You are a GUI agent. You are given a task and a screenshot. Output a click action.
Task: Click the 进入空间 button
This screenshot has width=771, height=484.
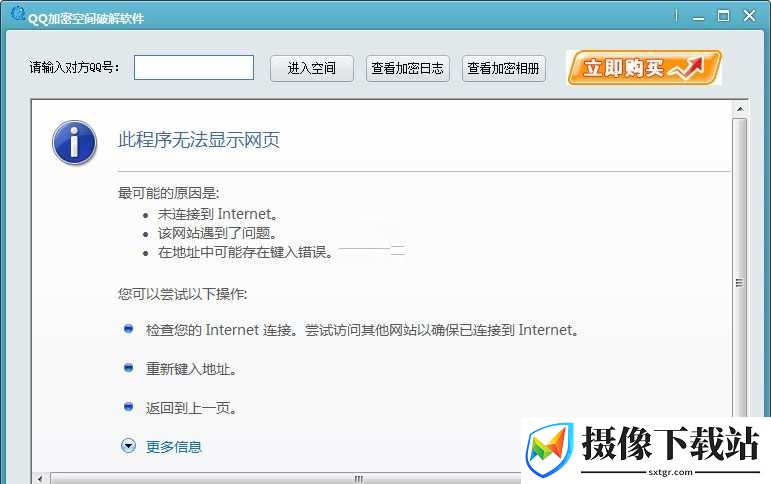tap(312, 68)
